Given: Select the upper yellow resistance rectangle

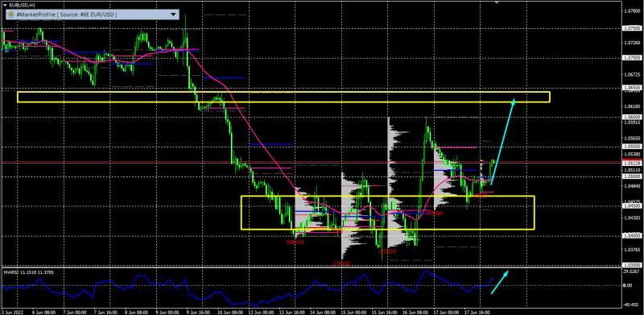Looking at the screenshot, I should pos(283,97).
